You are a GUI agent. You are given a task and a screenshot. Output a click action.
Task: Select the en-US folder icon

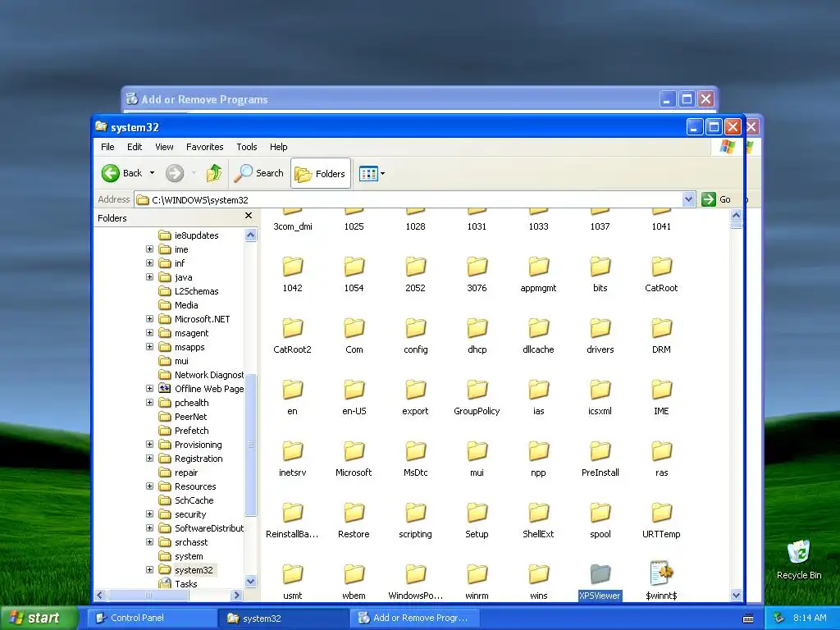[354, 390]
